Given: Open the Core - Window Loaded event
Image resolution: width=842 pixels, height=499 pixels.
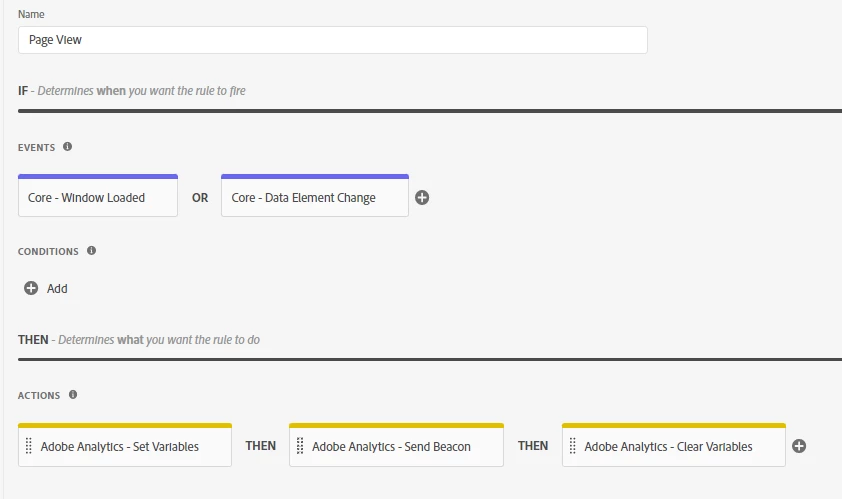Looking at the screenshot, I should pyautogui.click(x=98, y=196).
